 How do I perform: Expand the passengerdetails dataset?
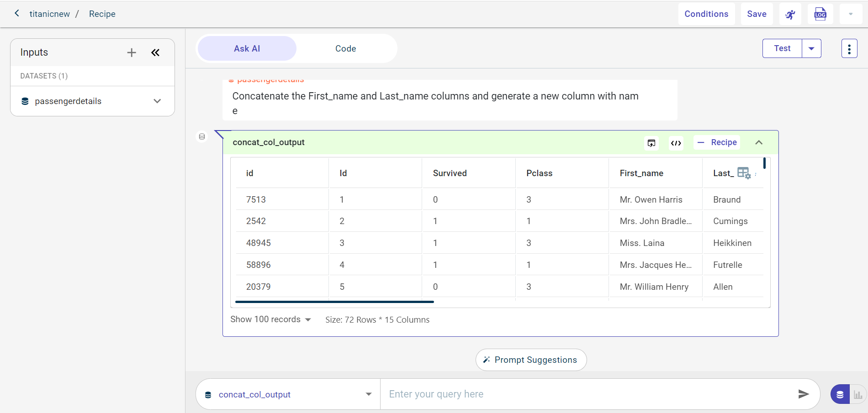[x=157, y=101]
